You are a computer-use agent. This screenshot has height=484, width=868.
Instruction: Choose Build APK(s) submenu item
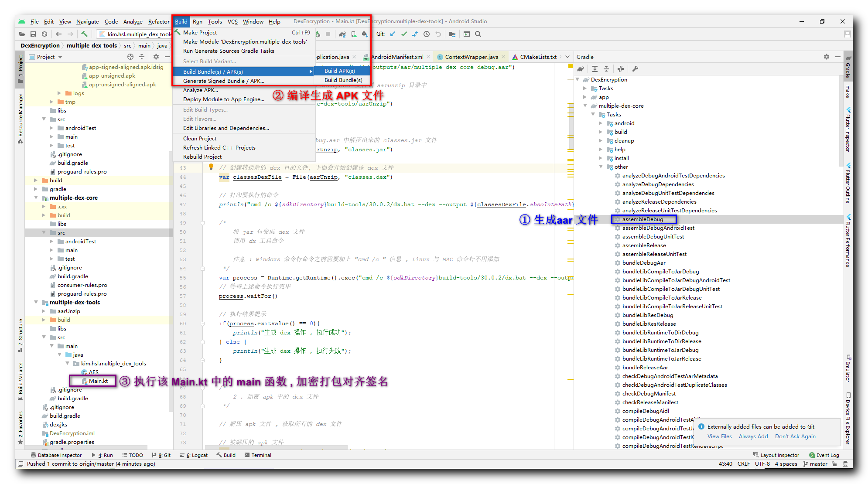(342, 71)
